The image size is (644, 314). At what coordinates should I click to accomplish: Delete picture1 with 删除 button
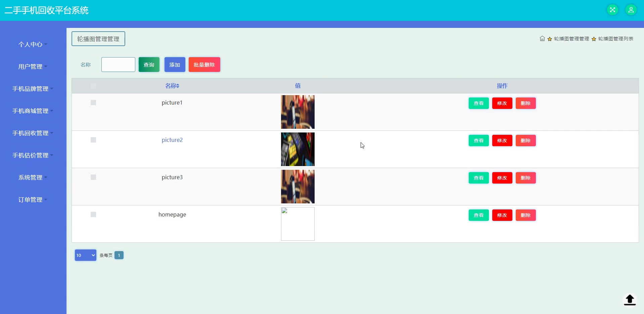pyautogui.click(x=526, y=103)
